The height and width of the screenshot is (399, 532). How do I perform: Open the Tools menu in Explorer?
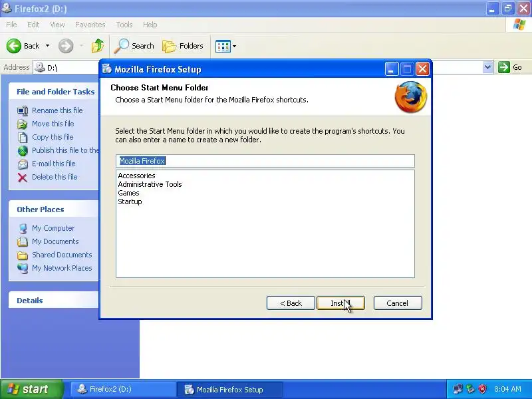point(124,25)
